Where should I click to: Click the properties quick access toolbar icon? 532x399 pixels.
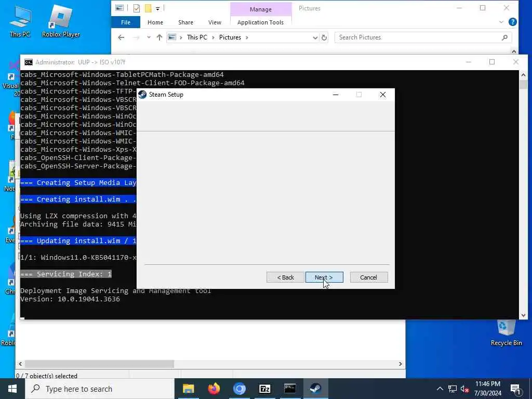(137, 8)
